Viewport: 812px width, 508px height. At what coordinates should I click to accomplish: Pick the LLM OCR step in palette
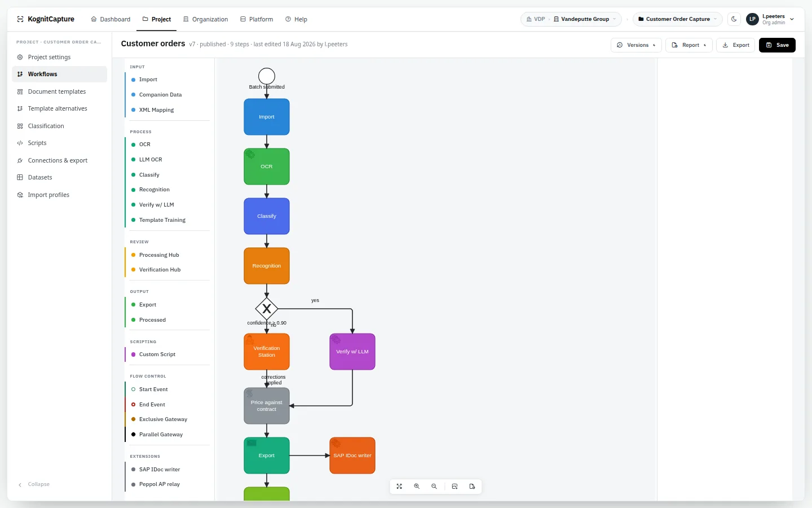click(168, 160)
